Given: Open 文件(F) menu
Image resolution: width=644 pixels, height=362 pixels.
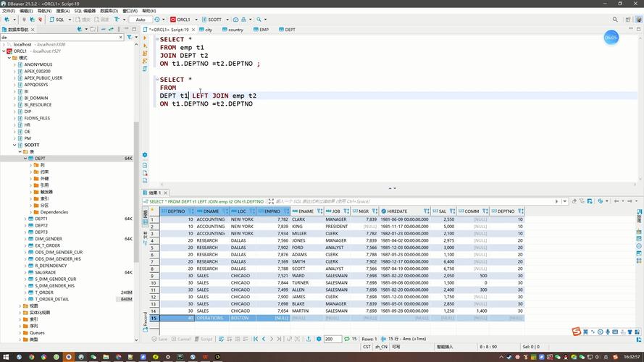Looking at the screenshot, I should coord(9,11).
